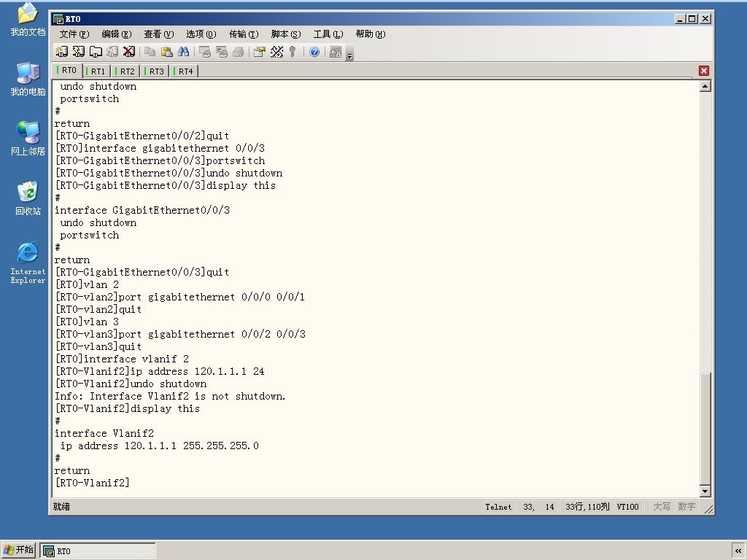Click 'Info: Interface Vlanif2 is not shutdown.' line
Screen dimensions: 747x560
point(170,396)
